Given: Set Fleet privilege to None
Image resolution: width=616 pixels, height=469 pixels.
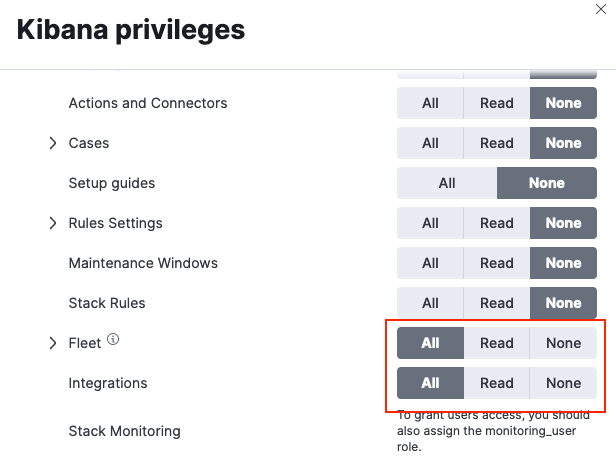Looking at the screenshot, I should coord(563,343).
